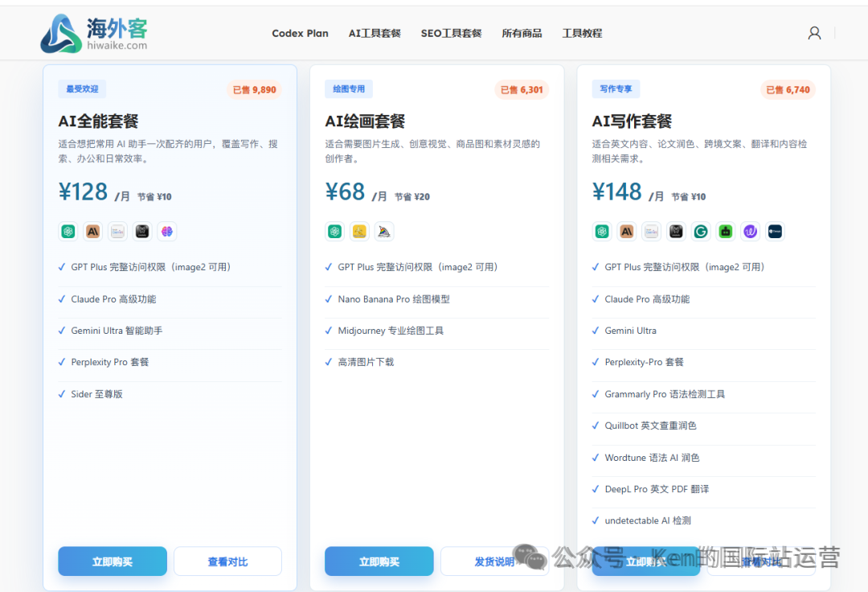
Task: Click Sider 至尊版 feature row
Action: pyautogui.click(x=170, y=394)
